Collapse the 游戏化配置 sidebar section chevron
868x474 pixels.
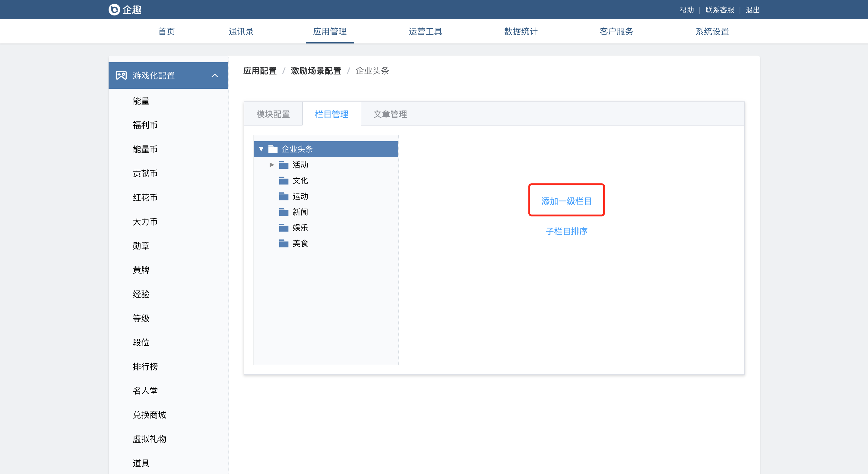(215, 75)
